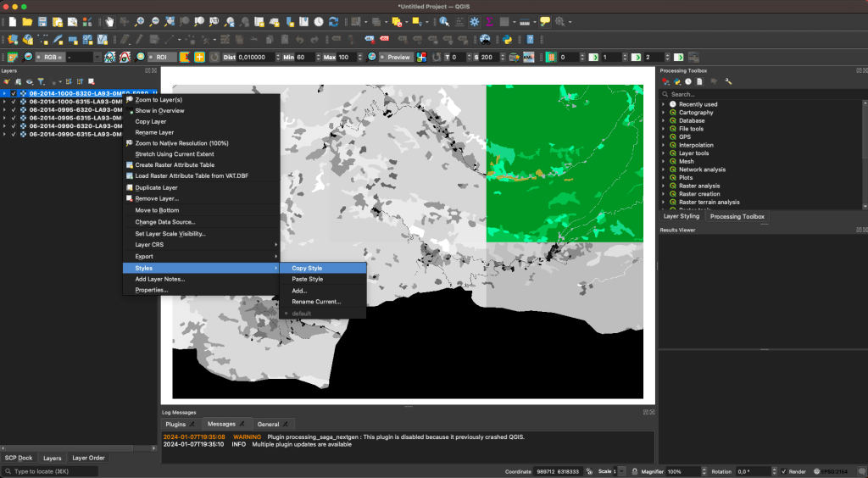This screenshot has width=868, height=478.
Task: Click the Filter Legend icon in Layers
Action: click(41, 81)
